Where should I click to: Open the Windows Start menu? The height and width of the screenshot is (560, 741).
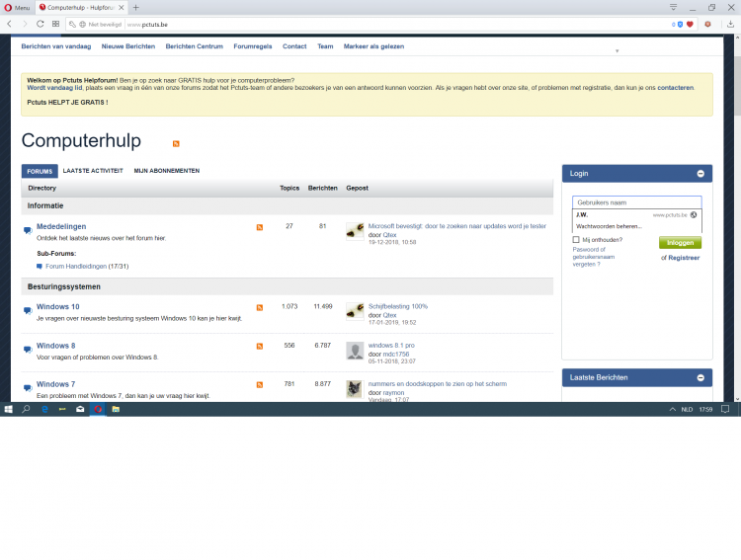tap(8, 409)
